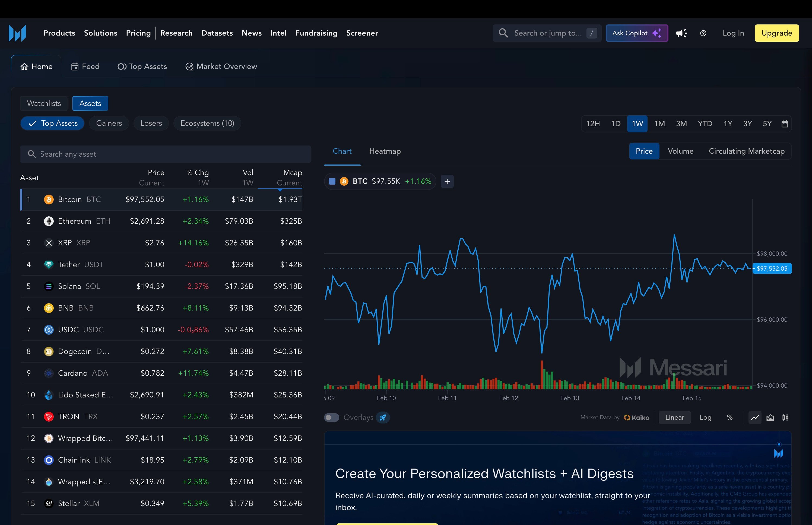
Task: Sort by the % Chg 1W column
Action: point(198,178)
